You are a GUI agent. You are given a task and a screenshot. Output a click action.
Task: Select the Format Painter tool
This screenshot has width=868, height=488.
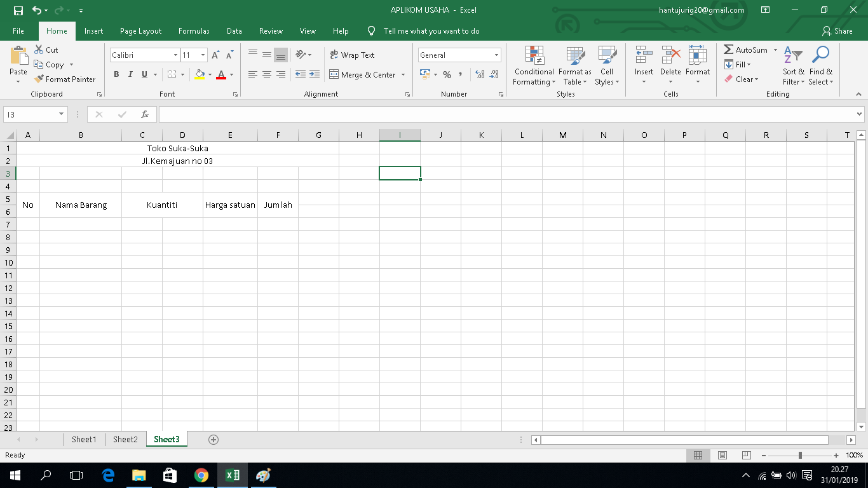[65, 79]
